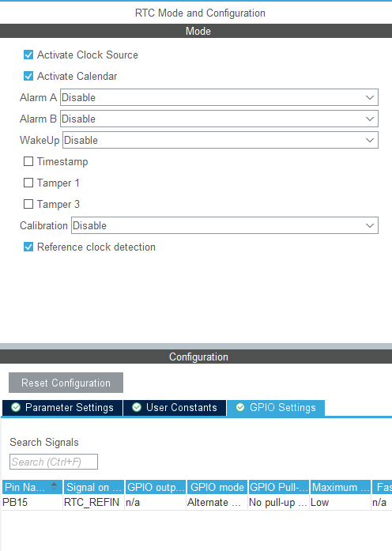Select the GPIO Settings tab
392x551 pixels.
[x=276, y=408]
